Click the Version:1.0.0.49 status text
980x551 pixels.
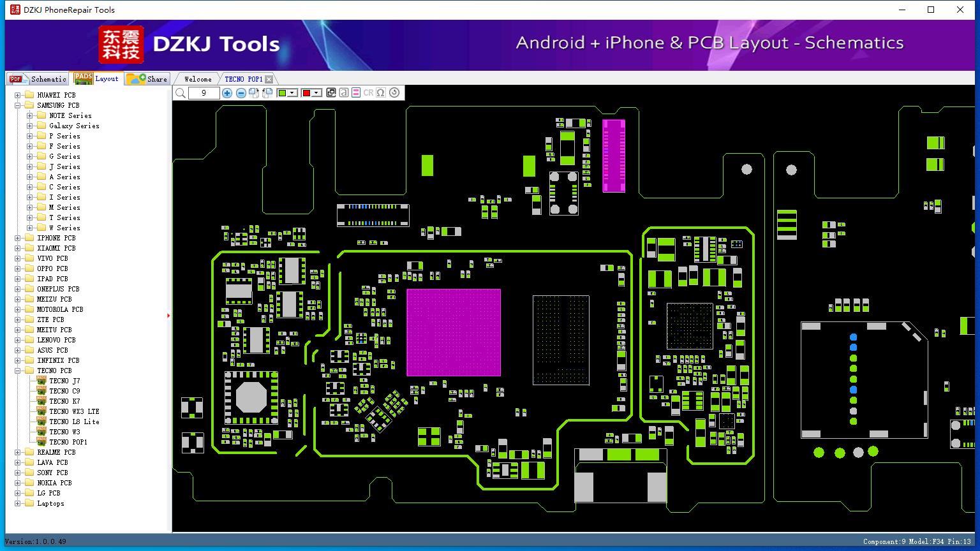pos(36,541)
